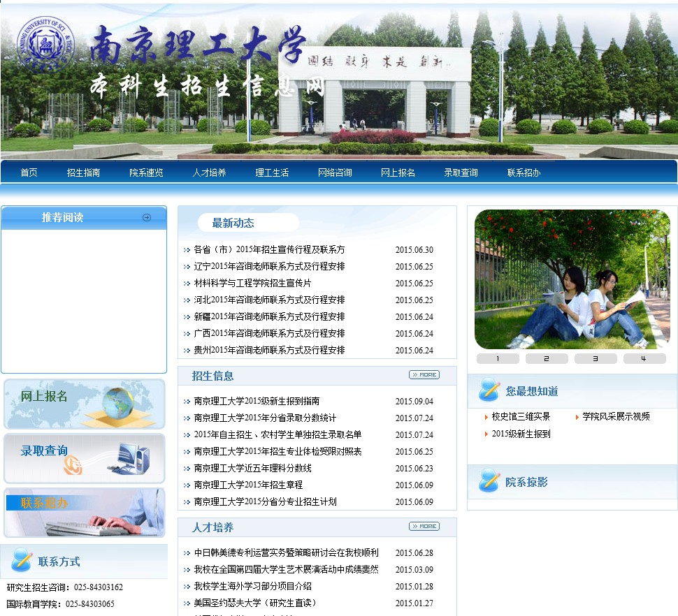The height and width of the screenshot is (616, 678).
Task: Open 南京理工大学2015年招生章程 link
Action: pos(248,485)
